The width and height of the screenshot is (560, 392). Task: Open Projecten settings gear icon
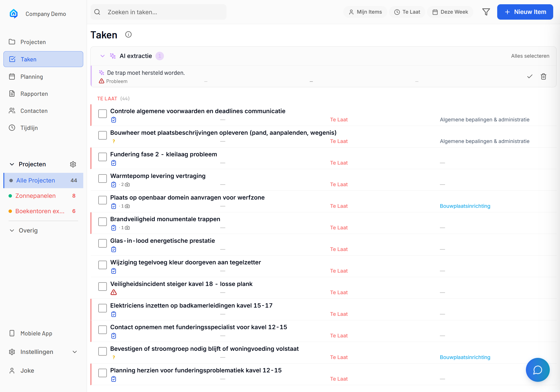click(73, 164)
